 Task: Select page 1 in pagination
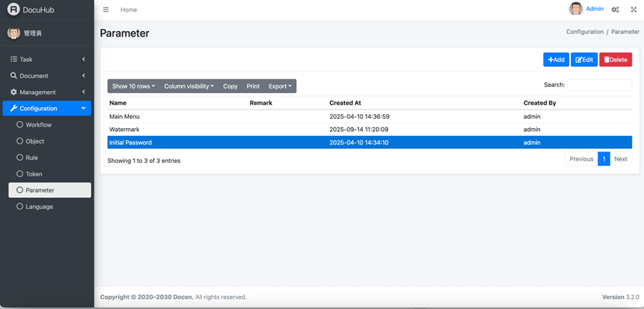point(604,159)
